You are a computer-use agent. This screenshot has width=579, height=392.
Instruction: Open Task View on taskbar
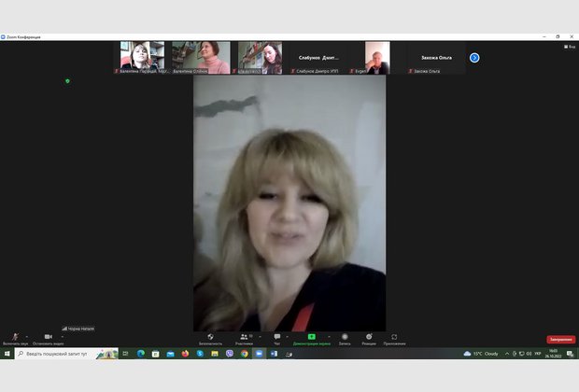(x=125, y=354)
